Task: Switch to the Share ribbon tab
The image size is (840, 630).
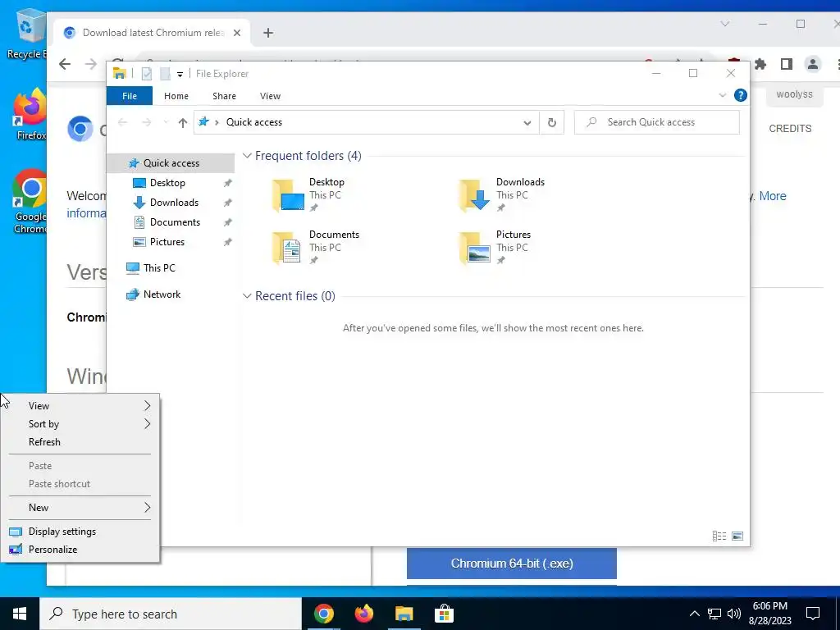Action: point(224,96)
